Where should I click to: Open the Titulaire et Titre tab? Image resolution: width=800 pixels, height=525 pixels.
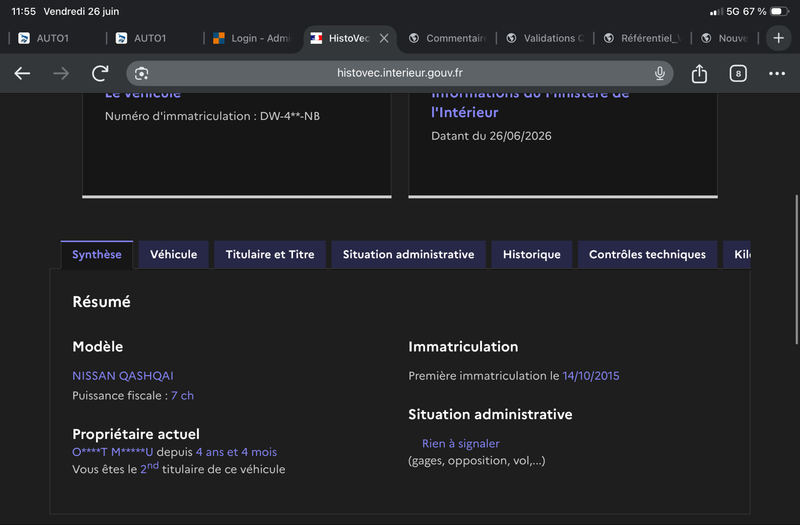pyautogui.click(x=270, y=254)
